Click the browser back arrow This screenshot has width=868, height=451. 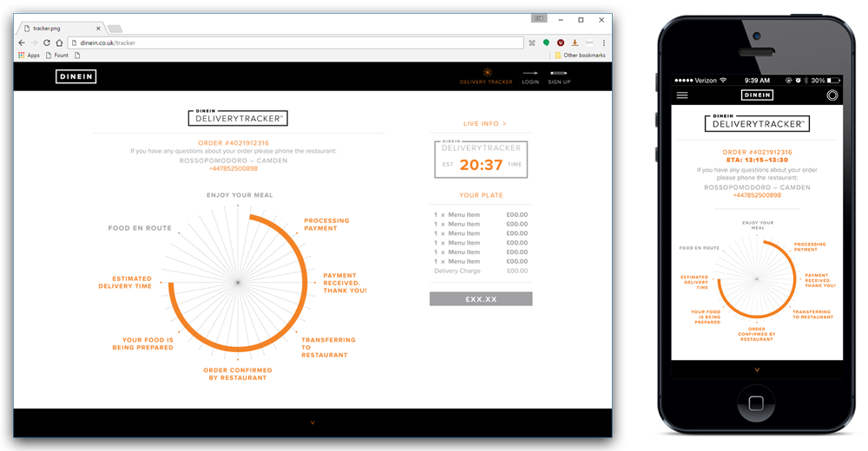click(x=22, y=42)
